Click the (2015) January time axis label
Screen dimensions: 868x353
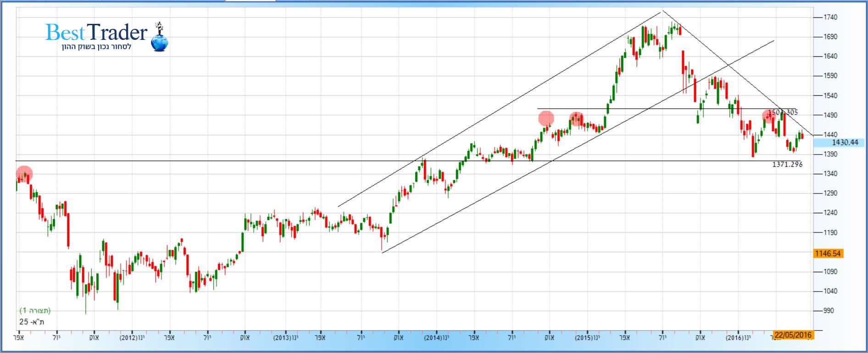click(587, 338)
